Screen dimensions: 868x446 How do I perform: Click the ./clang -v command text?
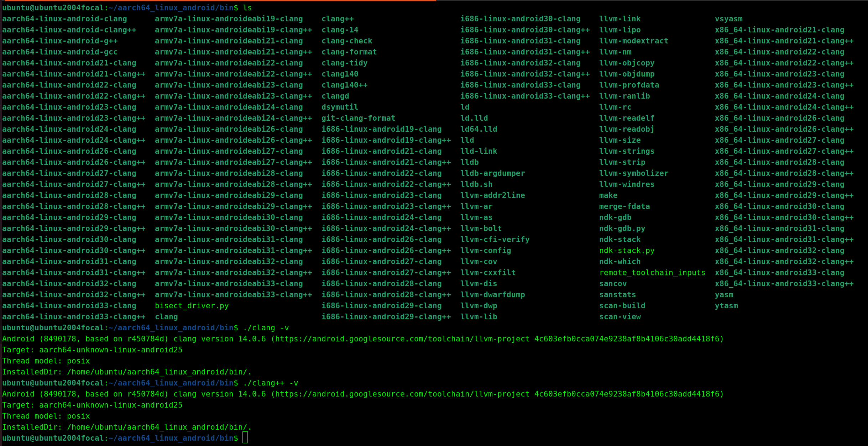point(266,328)
